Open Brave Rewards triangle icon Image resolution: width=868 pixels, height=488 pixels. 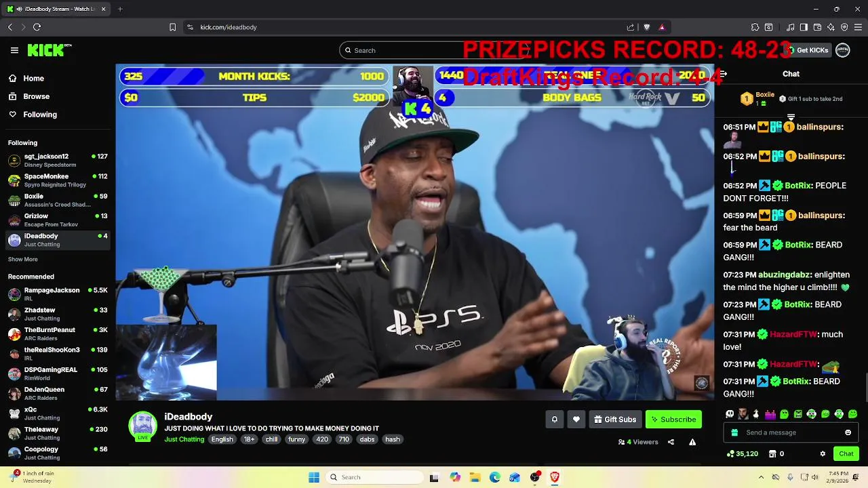pos(661,27)
